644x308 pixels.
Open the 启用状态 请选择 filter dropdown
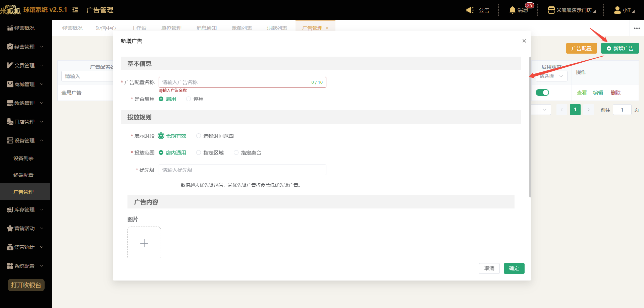tap(551, 76)
